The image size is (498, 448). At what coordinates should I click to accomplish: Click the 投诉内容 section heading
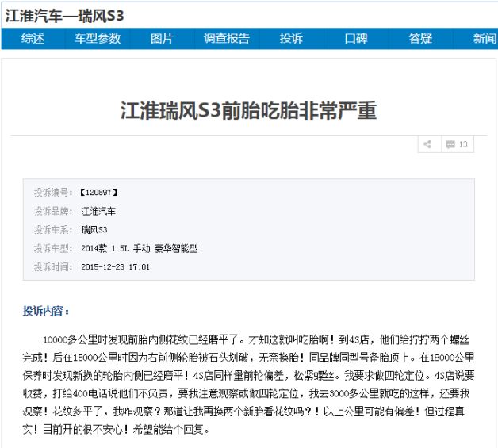point(46,311)
